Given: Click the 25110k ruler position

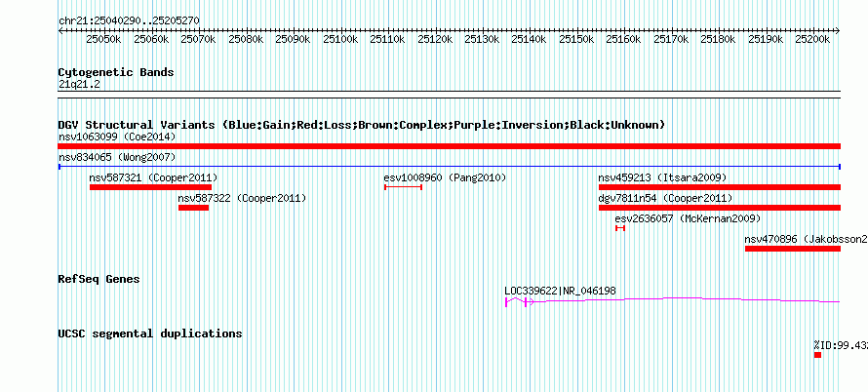Looking at the screenshot, I should pos(387,39).
